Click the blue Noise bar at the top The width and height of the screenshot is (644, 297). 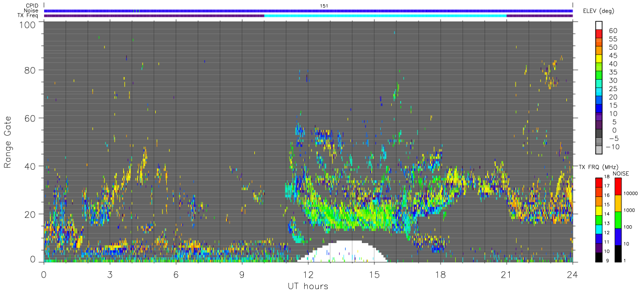click(x=308, y=10)
